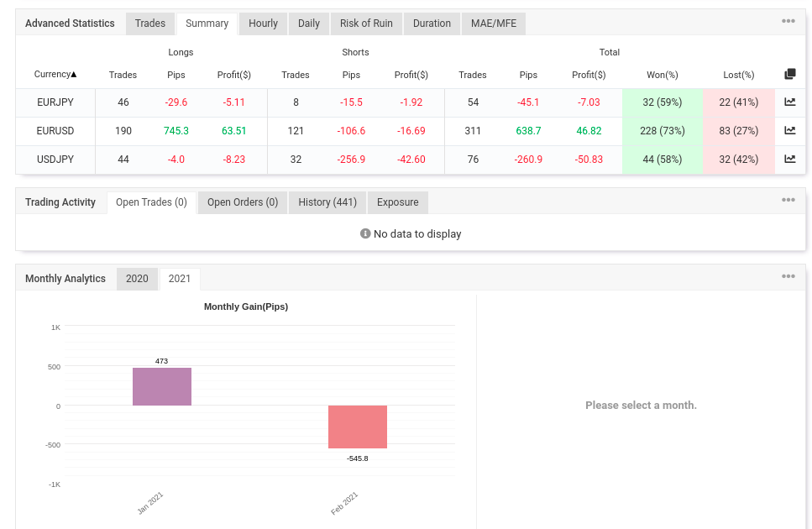812x529 pixels.
Task: Click the copy table icon in header
Action: tap(789, 74)
